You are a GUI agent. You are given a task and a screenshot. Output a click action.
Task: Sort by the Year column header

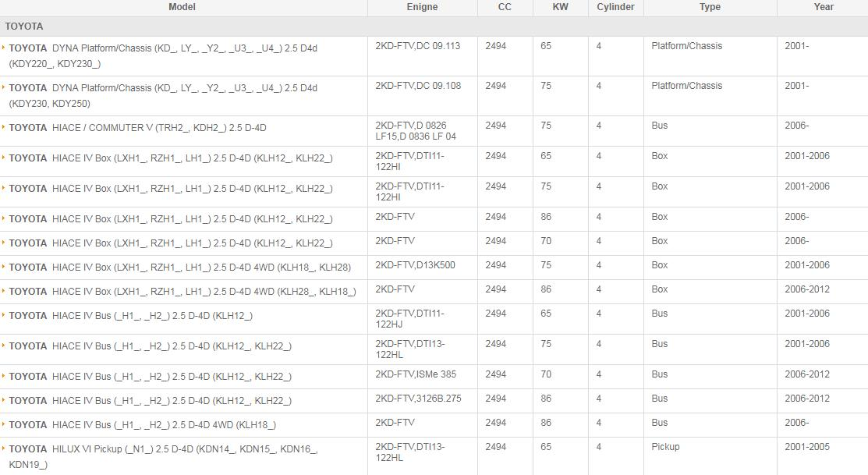coord(824,7)
